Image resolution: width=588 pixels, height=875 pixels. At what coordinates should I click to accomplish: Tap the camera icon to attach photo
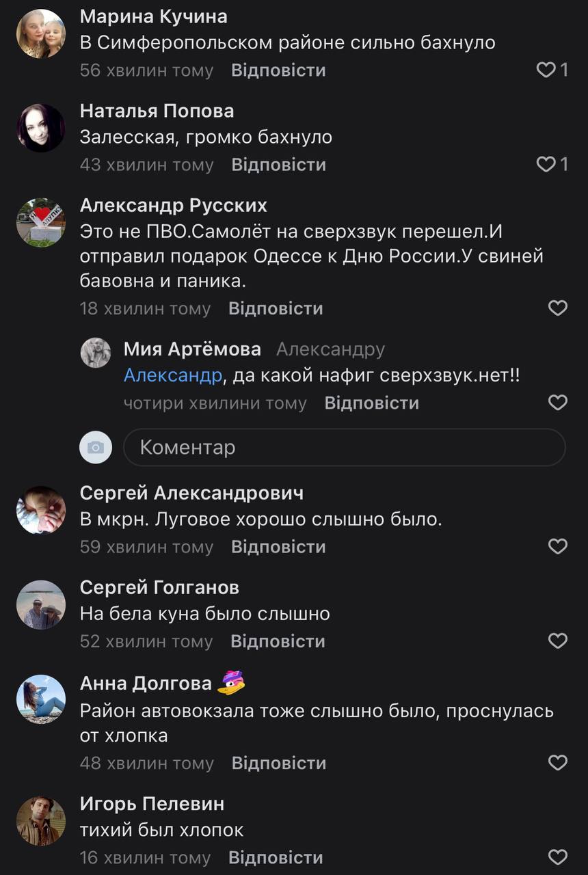click(96, 448)
